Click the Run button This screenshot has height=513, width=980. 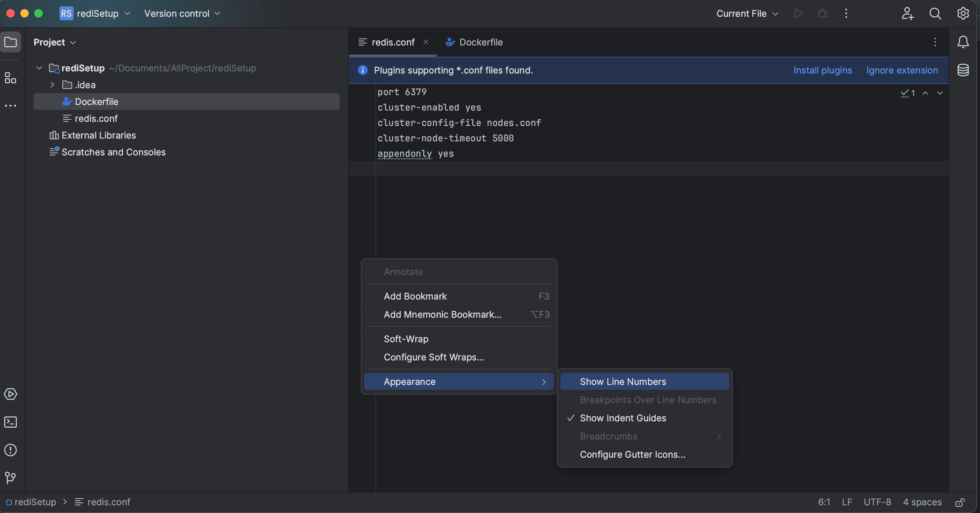799,14
